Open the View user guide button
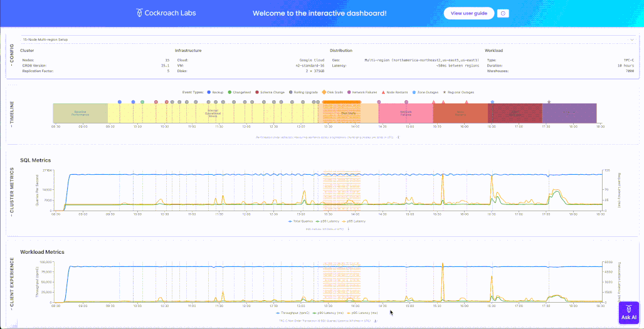The image size is (644, 329). pyautogui.click(x=468, y=13)
